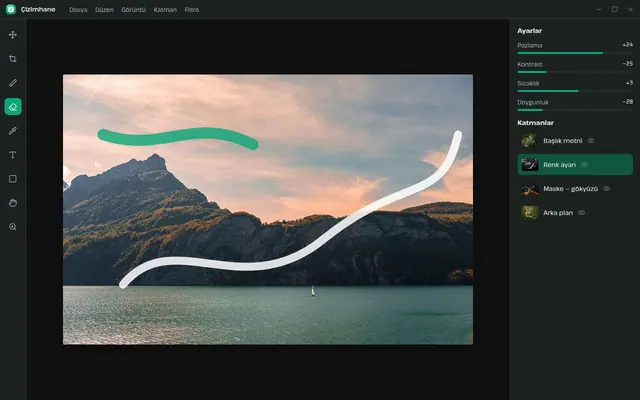Click the Maske – gökyüzü layer thumbnail
The height and width of the screenshot is (400, 640).
(x=529, y=189)
